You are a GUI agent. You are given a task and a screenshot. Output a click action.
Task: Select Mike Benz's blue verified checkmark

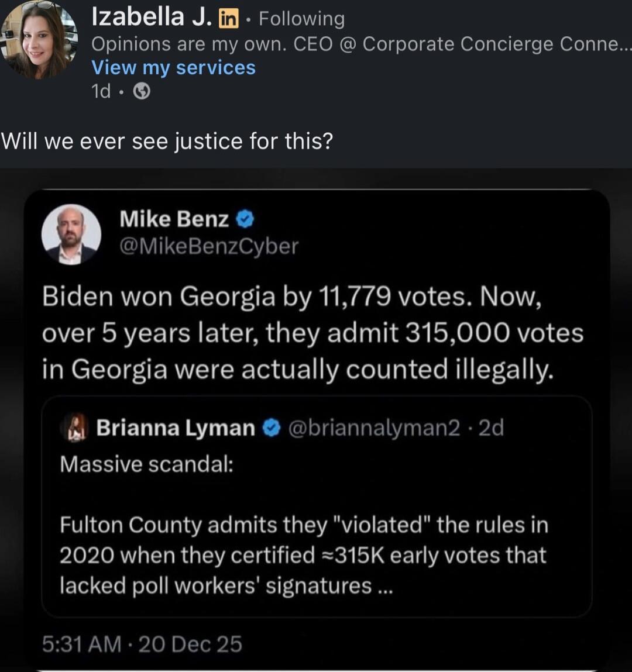[x=245, y=219]
